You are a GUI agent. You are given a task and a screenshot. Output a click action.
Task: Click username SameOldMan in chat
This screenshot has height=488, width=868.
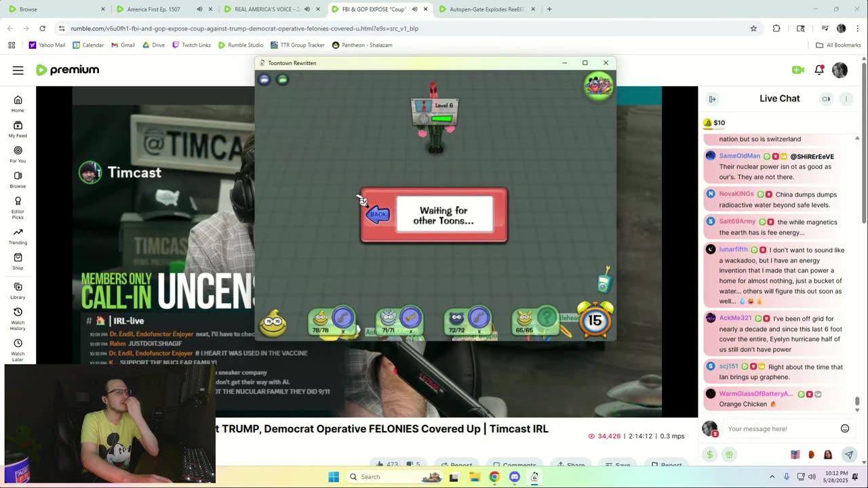pos(740,156)
